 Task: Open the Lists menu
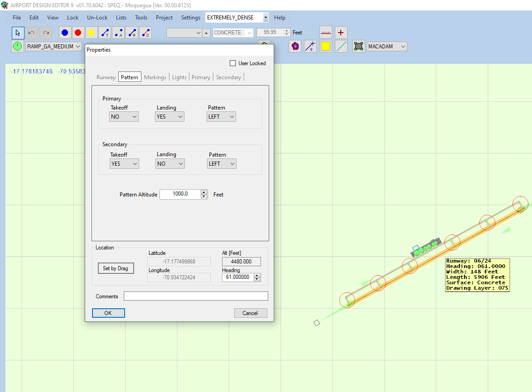(x=121, y=18)
